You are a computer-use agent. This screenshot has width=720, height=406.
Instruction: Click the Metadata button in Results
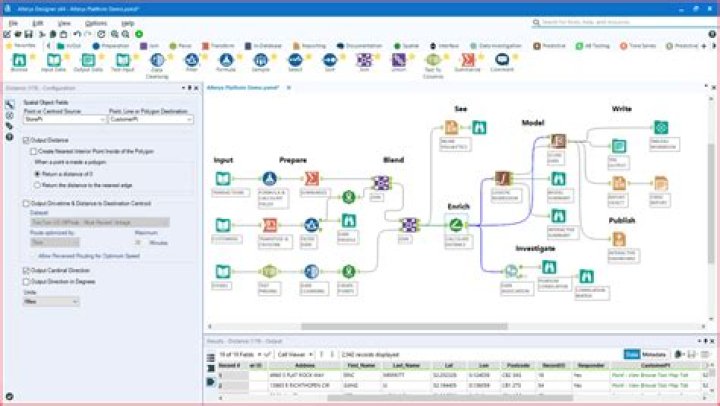655,354
